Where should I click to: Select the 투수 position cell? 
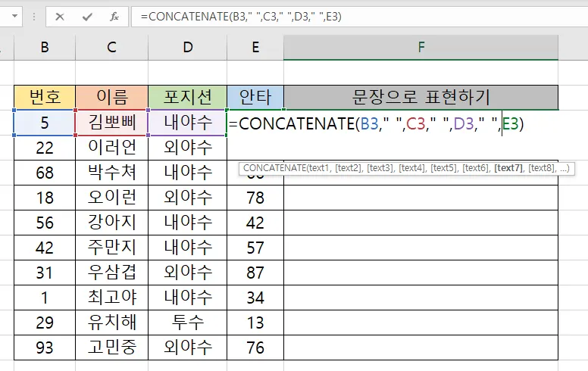pyautogui.click(x=187, y=323)
